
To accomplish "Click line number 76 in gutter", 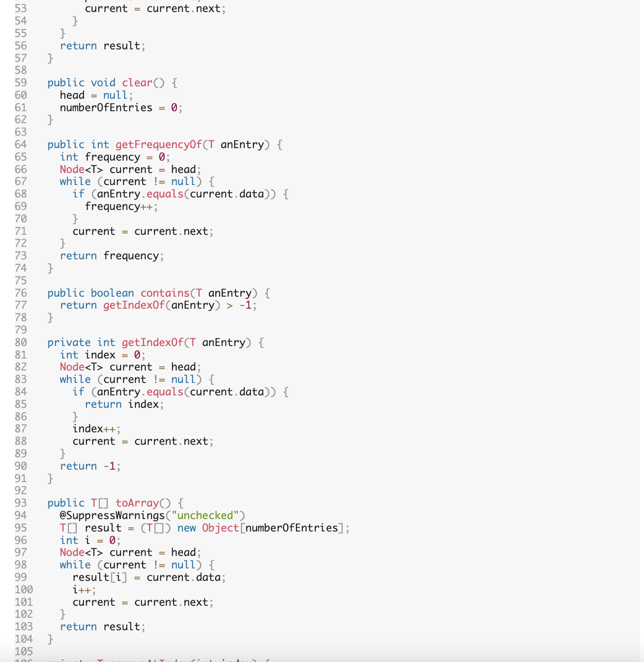I will click(21, 293).
